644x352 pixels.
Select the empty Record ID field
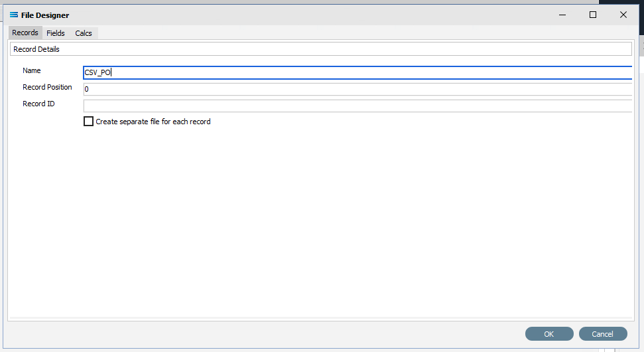357,106
